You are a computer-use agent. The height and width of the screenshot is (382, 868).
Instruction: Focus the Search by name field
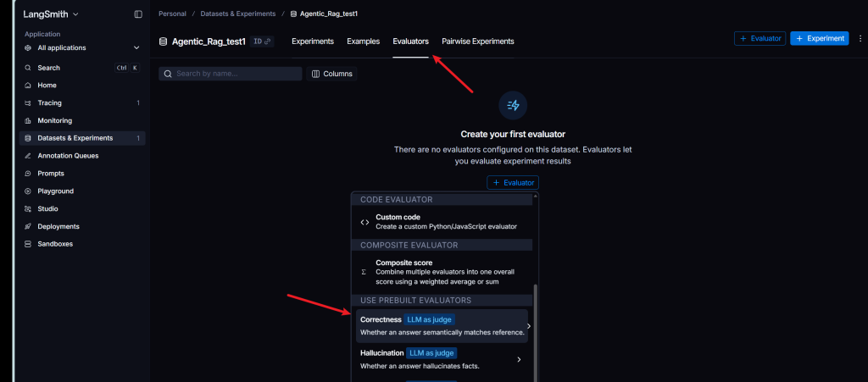(x=231, y=74)
